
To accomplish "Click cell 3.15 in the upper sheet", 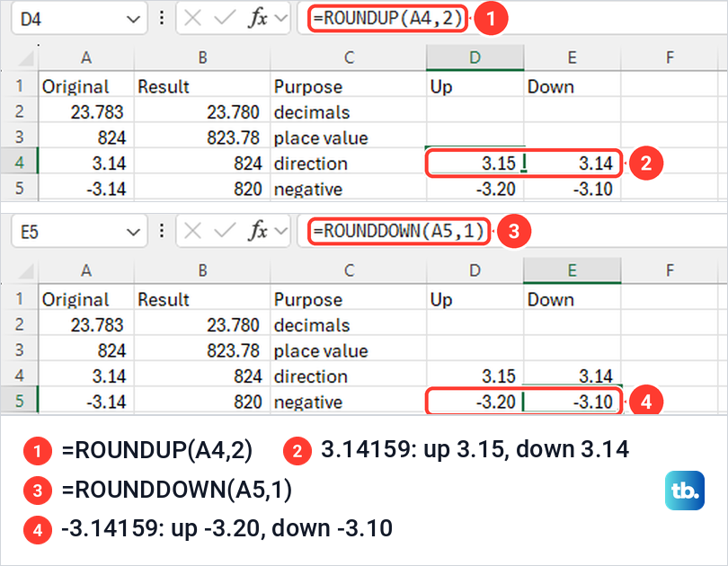I will coord(475,163).
